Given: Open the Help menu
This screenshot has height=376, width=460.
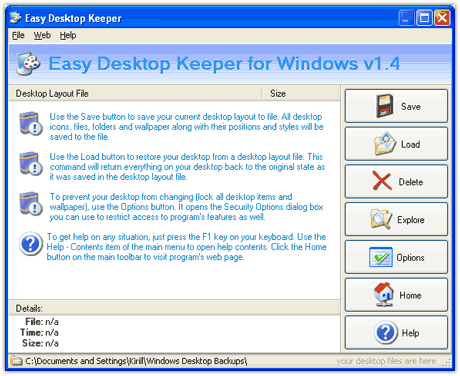Looking at the screenshot, I should click(x=68, y=35).
